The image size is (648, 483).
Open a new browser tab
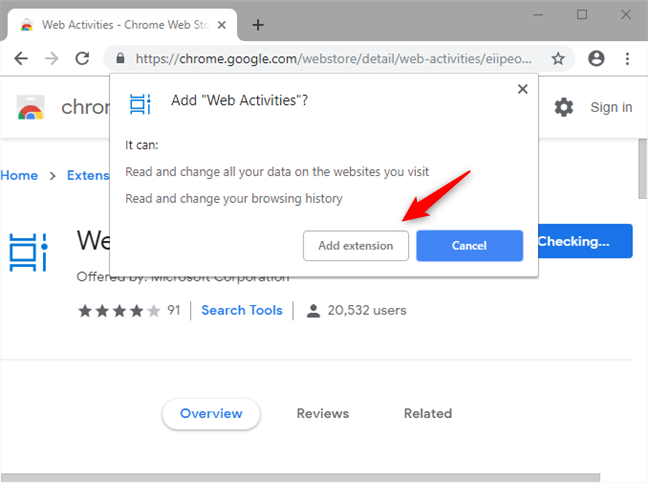(x=258, y=25)
